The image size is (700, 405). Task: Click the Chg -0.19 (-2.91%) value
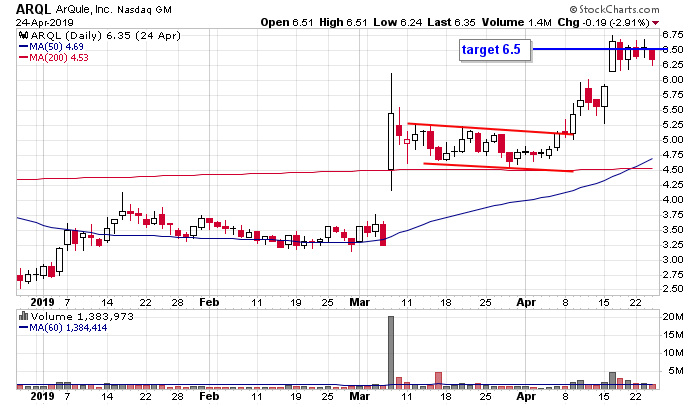(603, 22)
